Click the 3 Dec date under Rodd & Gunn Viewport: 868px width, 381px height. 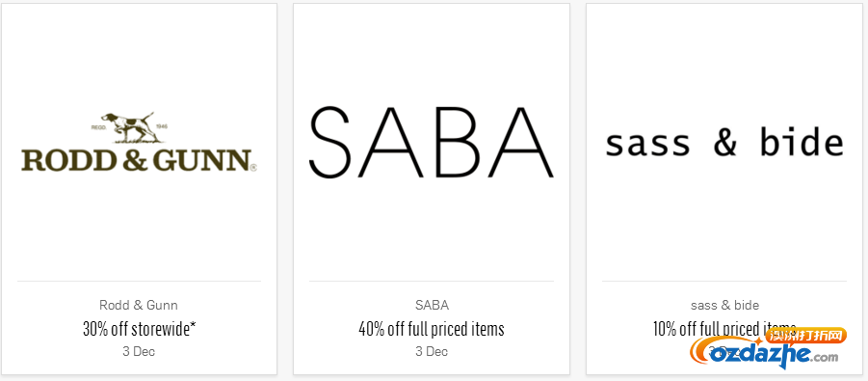pyautogui.click(x=139, y=352)
